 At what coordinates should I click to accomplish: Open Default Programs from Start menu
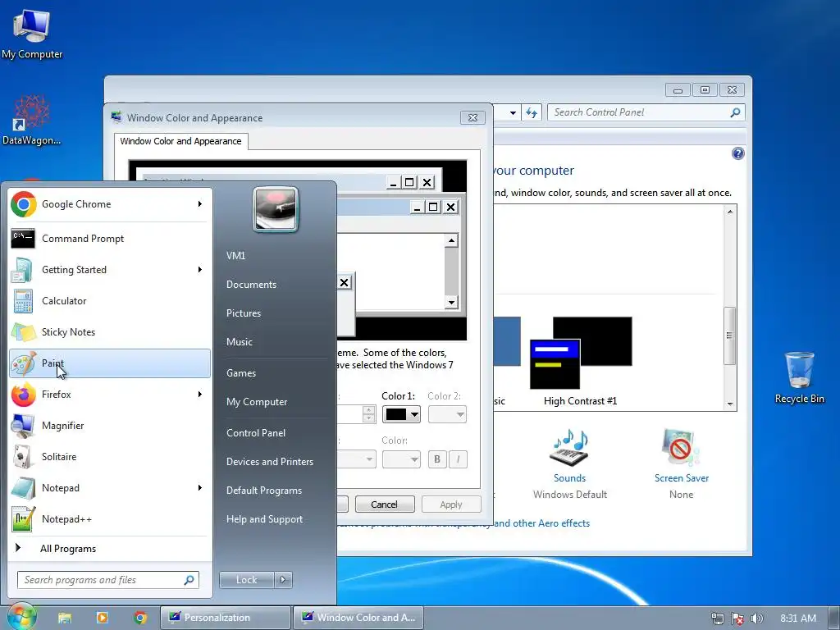[x=264, y=491]
